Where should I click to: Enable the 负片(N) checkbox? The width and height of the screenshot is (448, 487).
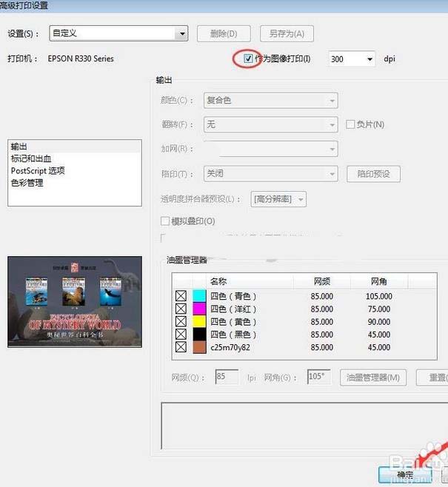(x=350, y=124)
